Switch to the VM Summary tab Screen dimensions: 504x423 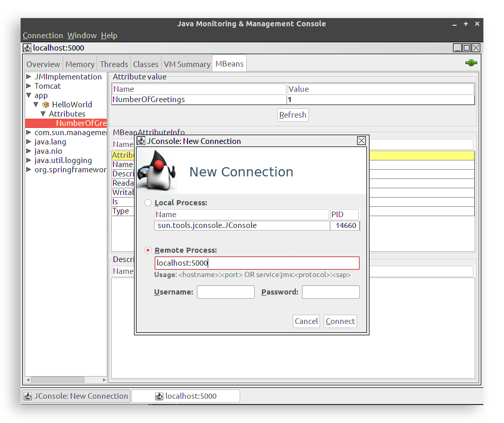click(x=187, y=64)
